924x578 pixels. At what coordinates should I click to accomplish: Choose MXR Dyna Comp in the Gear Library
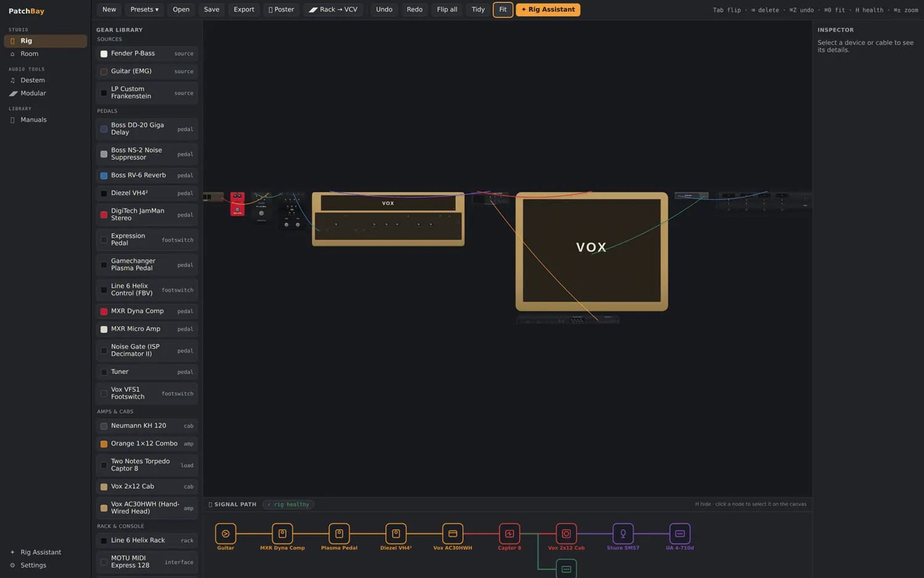click(147, 311)
